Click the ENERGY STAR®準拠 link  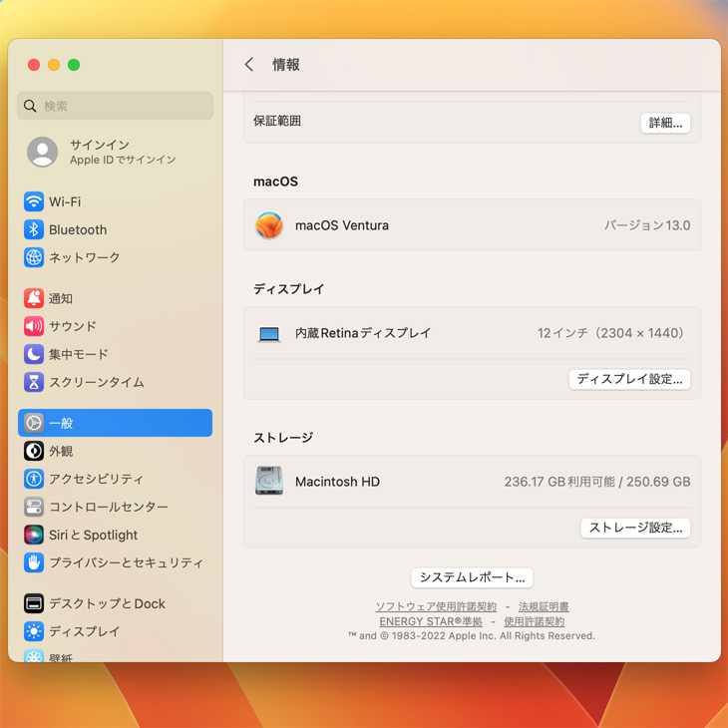coord(431,621)
